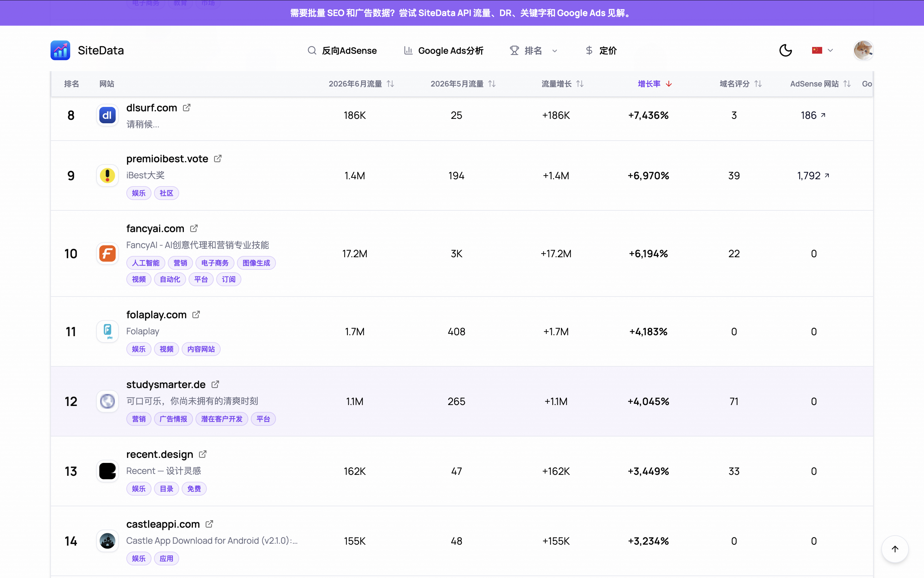The image size is (924, 578).
Task: Open the premioibest.vote site details
Action: click(167, 158)
